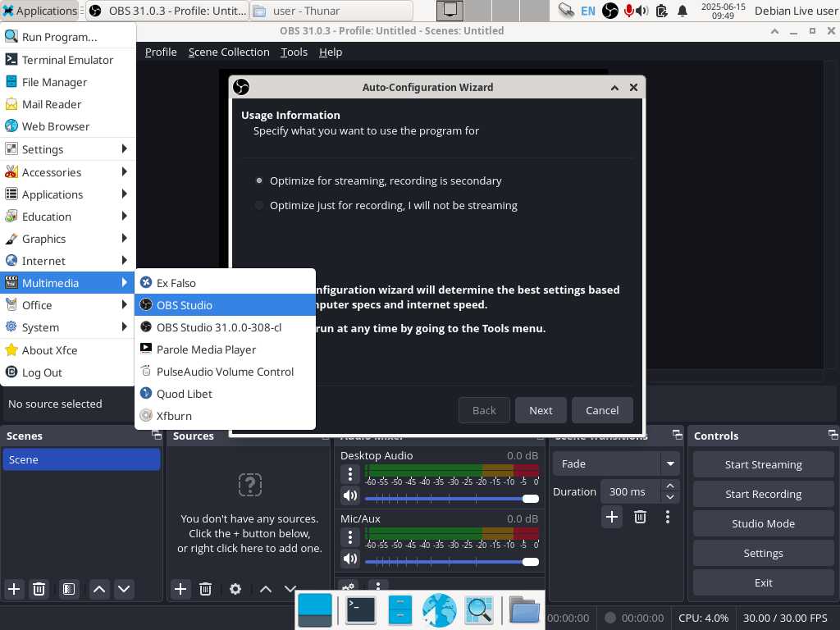The height and width of the screenshot is (630, 840).
Task: Add a source with plus icon
Action: (180, 589)
